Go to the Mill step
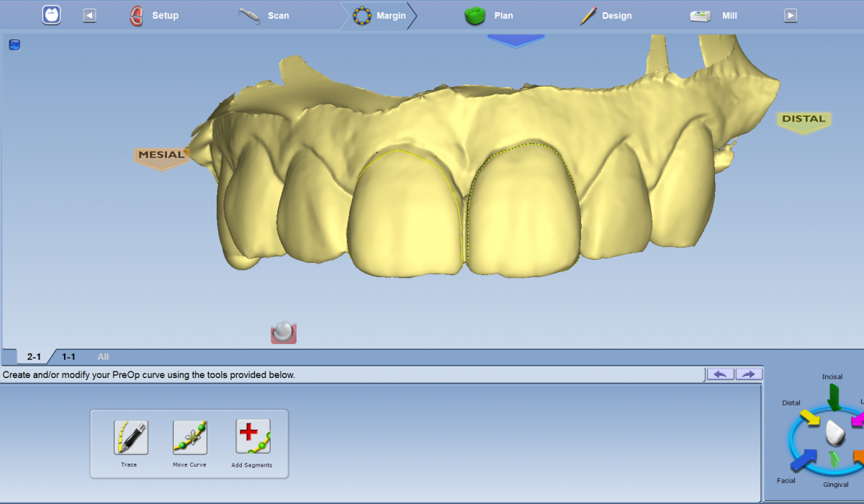 714,16
